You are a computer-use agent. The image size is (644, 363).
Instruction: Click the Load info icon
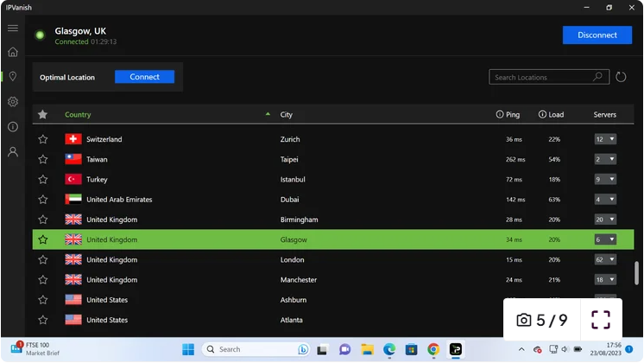point(542,114)
